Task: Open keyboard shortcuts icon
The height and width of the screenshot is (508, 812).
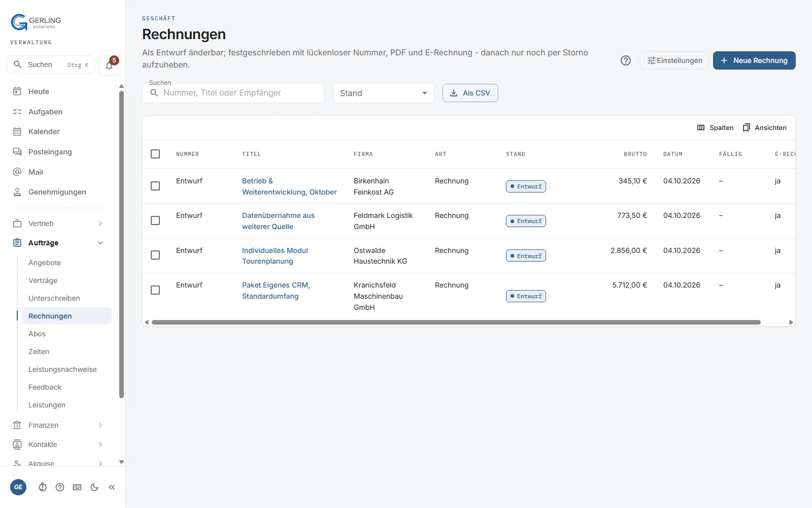Action: [x=77, y=487]
